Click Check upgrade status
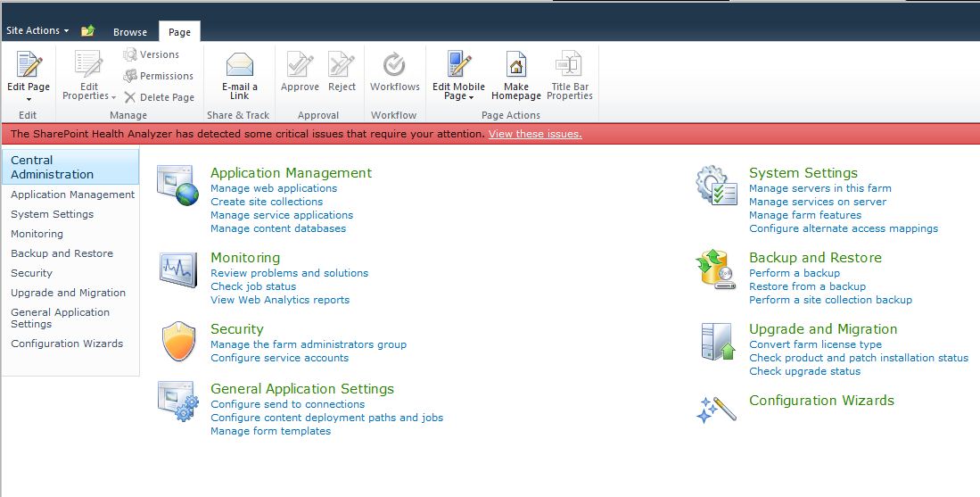 coord(805,371)
